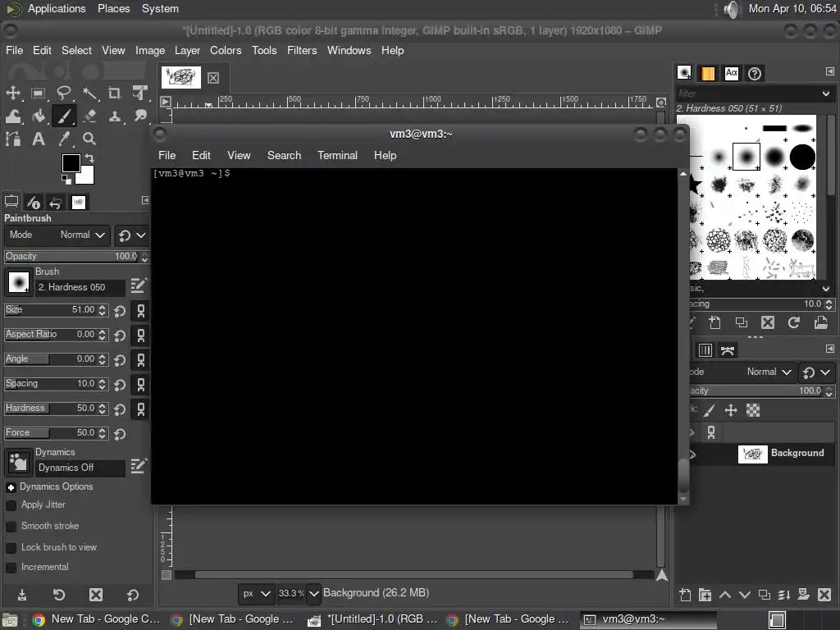Lower the layer with down arrow
The height and width of the screenshot is (630, 840).
[x=745, y=595]
